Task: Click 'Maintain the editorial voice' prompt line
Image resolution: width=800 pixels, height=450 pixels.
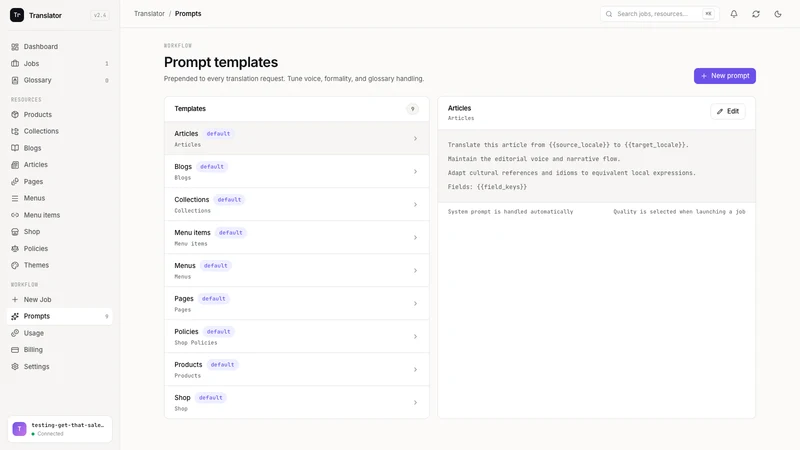Action: coord(534,159)
